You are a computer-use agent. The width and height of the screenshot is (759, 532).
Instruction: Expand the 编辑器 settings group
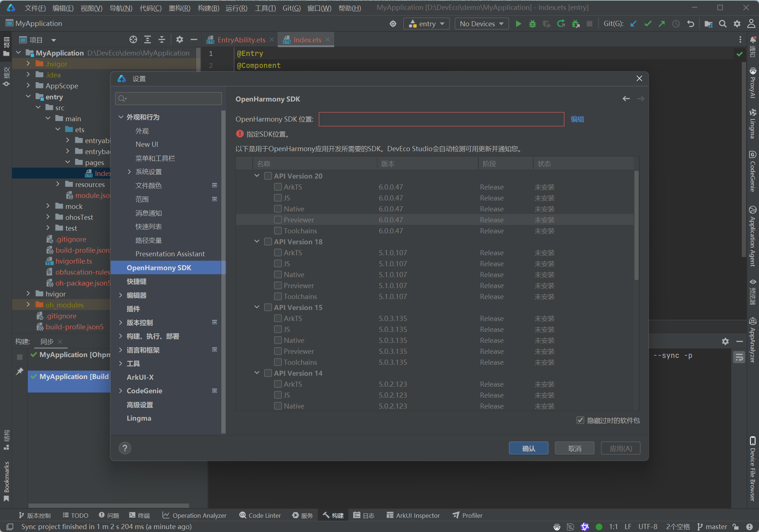tap(121, 295)
